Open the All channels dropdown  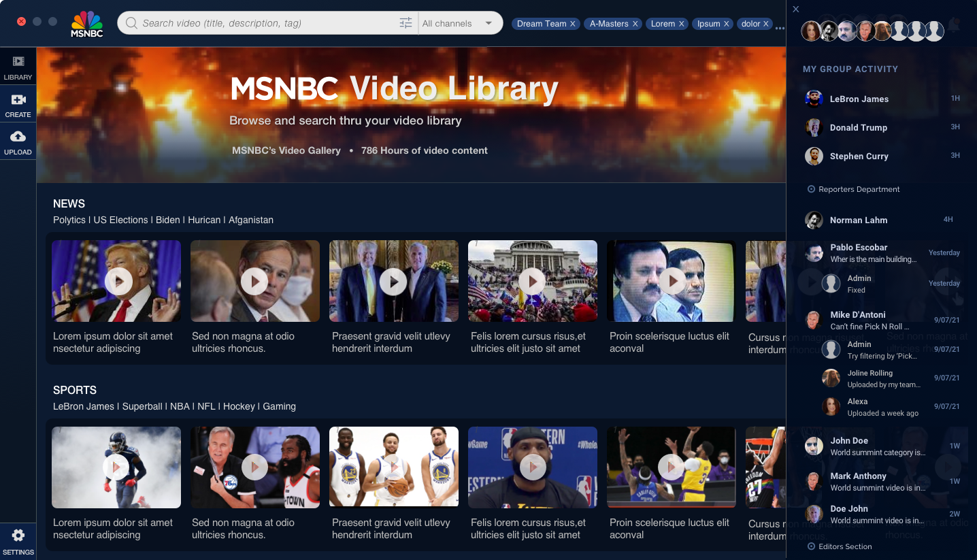pos(458,23)
